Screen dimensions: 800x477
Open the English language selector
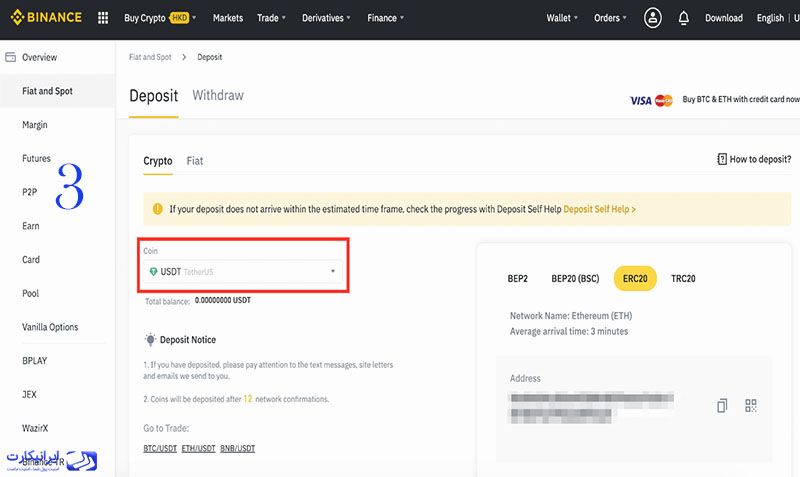click(x=770, y=18)
